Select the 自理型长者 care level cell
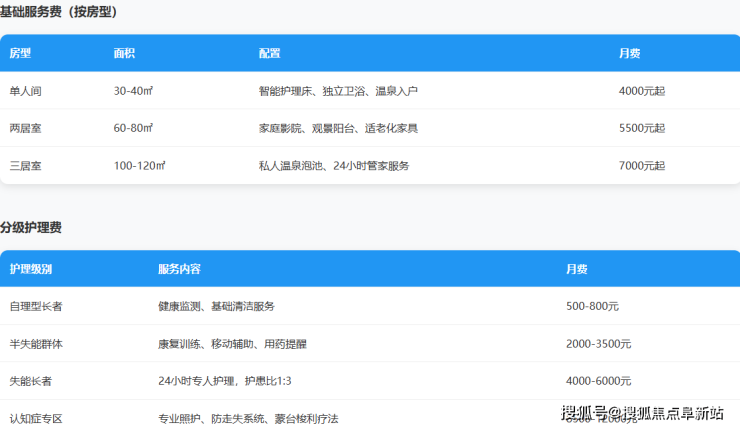 point(35,306)
